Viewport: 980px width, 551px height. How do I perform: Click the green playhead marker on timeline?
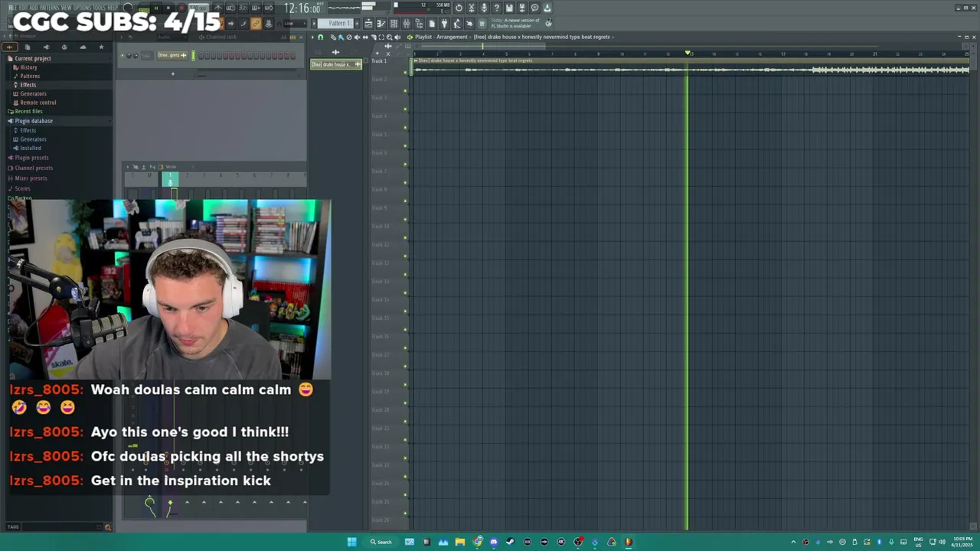(x=688, y=53)
